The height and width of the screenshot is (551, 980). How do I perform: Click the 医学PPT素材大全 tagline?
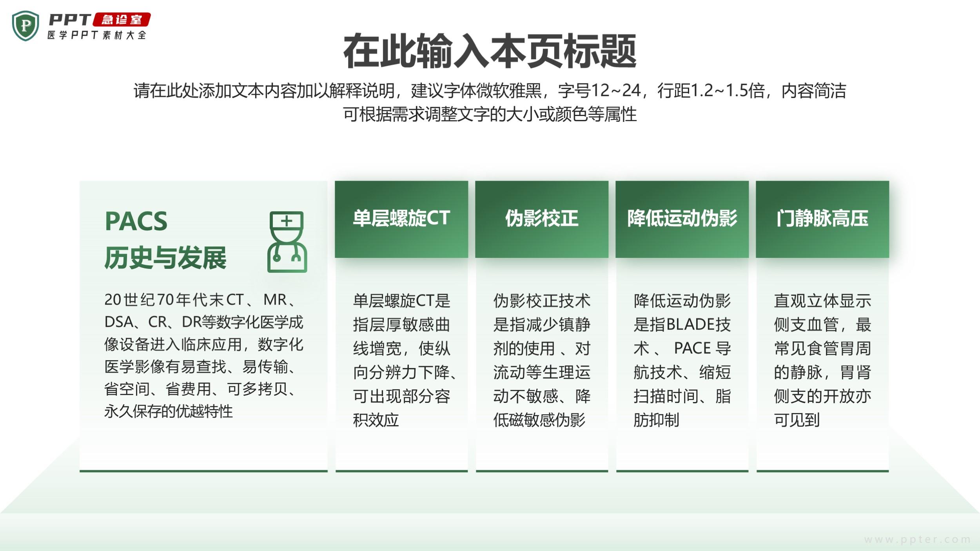97,35
